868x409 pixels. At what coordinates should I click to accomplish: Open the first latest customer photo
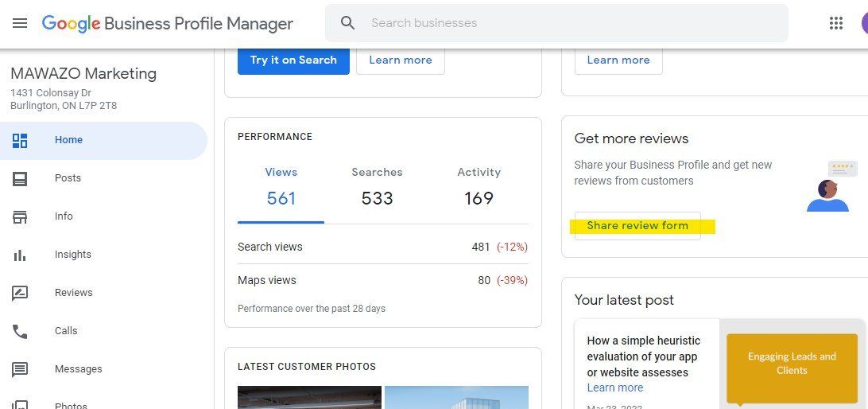pyautogui.click(x=309, y=397)
